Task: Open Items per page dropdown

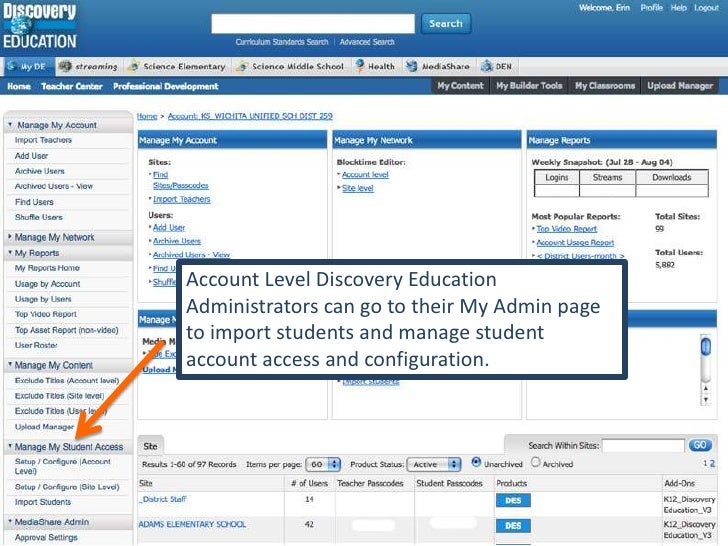Action: (x=323, y=464)
